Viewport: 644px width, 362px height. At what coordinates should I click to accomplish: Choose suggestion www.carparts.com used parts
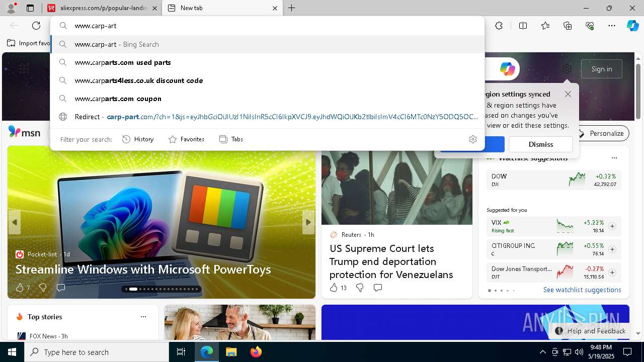[268, 62]
